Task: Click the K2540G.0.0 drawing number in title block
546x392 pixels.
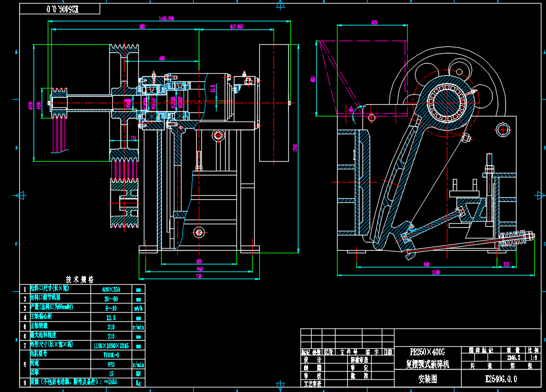Action: 501,379
